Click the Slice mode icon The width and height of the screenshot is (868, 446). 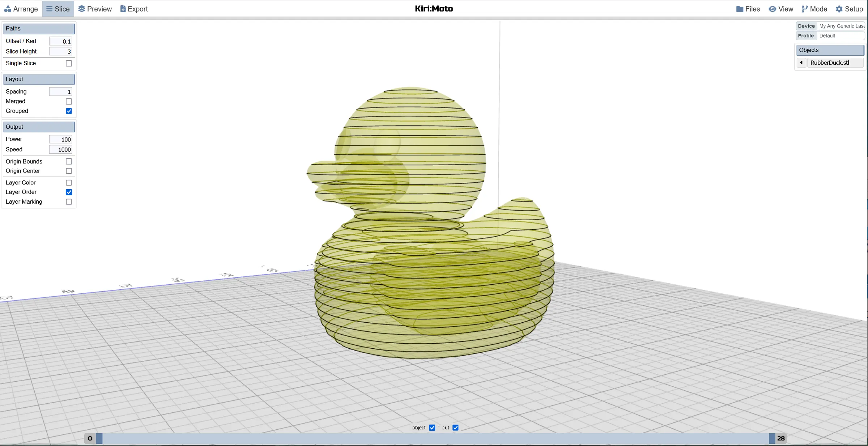tap(50, 9)
